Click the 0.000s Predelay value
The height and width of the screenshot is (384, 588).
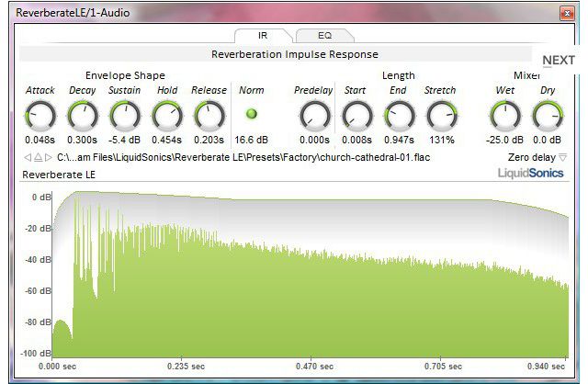[x=314, y=140]
